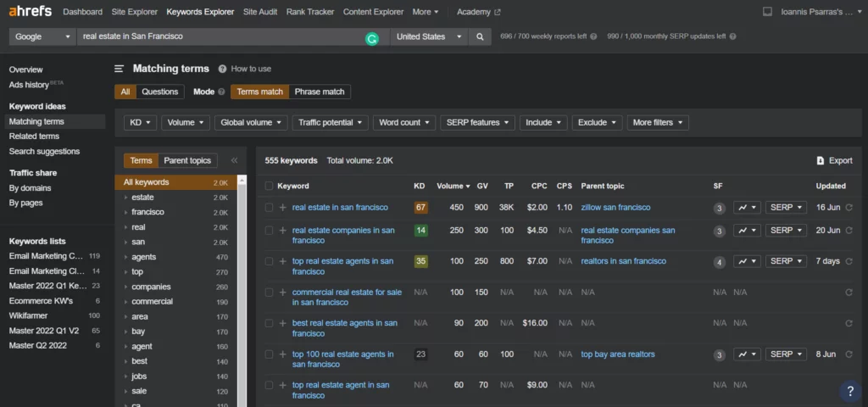Click SERP button for 'top 100 real estate agents'
This screenshot has height=407, width=868.
click(x=786, y=354)
